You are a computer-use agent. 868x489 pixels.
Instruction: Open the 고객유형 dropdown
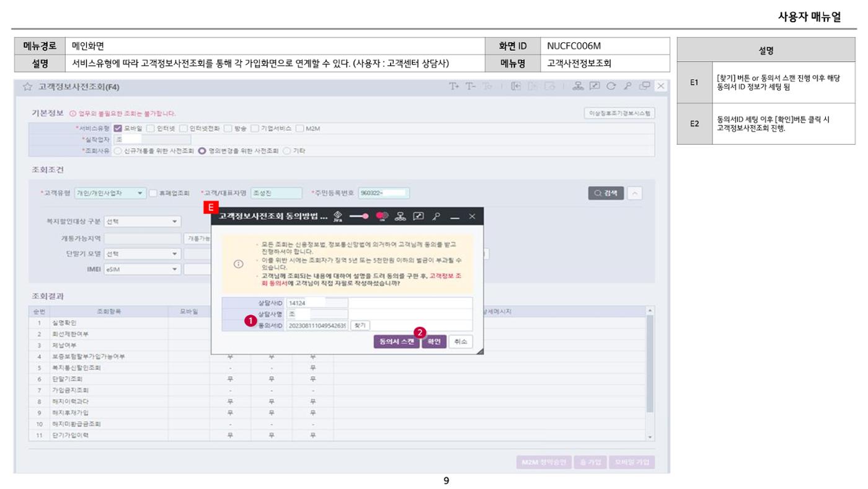tap(110, 193)
